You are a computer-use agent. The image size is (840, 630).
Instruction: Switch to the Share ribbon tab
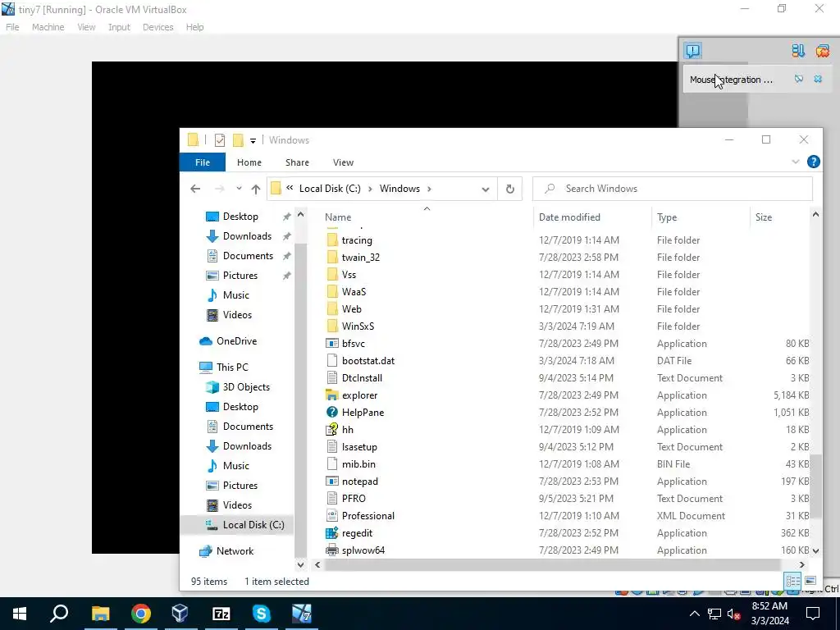click(x=297, y=162)
